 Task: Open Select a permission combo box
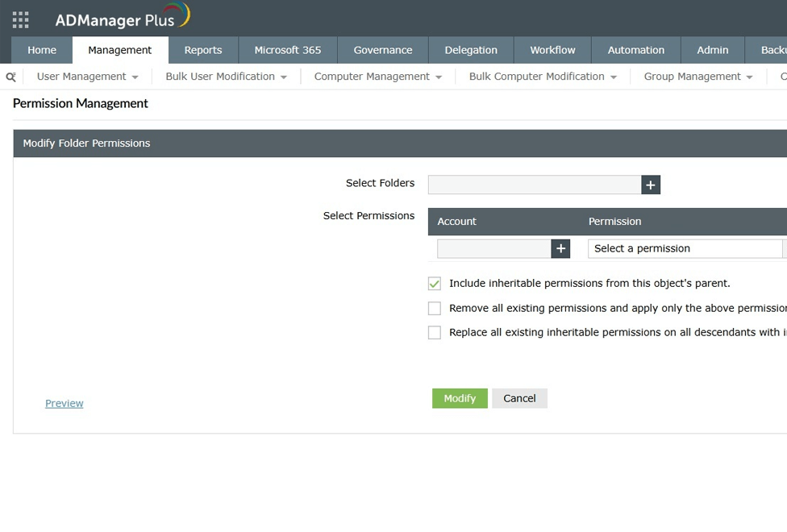tap(687, 248)
